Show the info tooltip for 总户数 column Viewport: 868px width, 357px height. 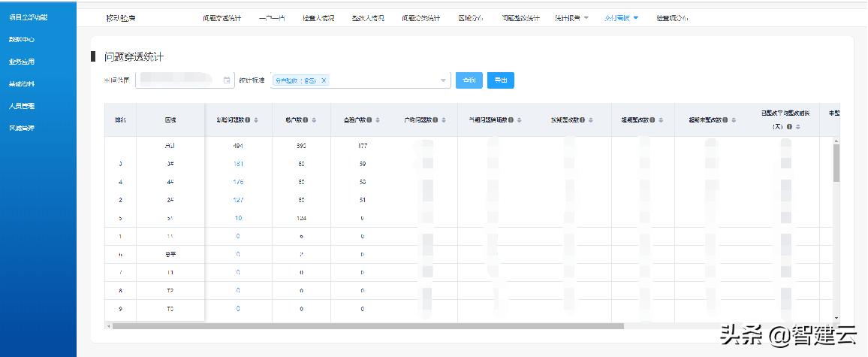(x=305, y=120)
